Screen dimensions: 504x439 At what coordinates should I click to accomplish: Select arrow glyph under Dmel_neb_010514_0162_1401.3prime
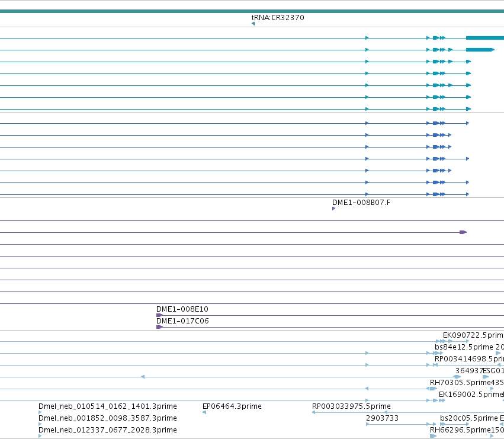[x=40, y=412]
